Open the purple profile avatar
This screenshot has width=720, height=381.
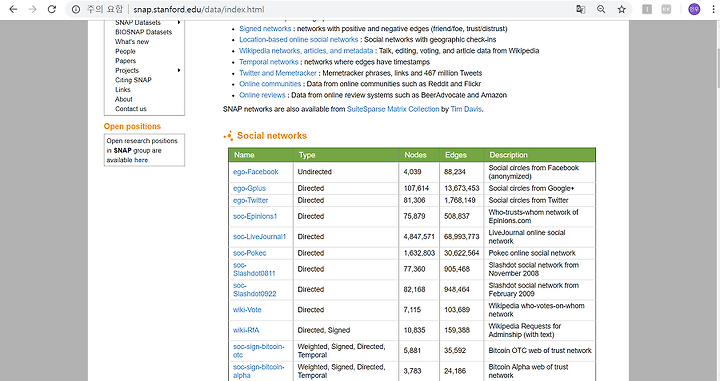694,9
